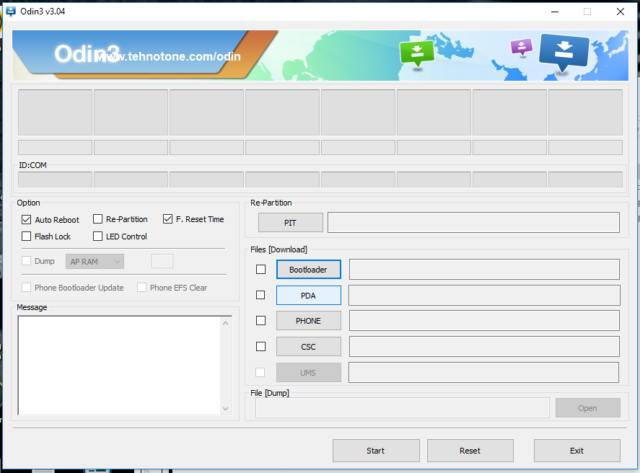Click the PIT button
The width and height of the screenshot is (640, 473).
(290, 223)
